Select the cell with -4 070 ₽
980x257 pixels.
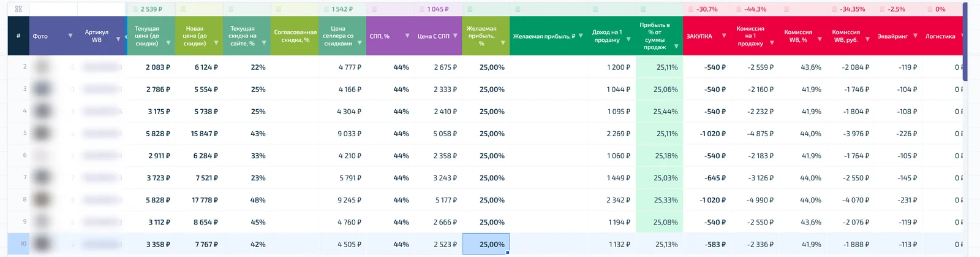point(850,200)
